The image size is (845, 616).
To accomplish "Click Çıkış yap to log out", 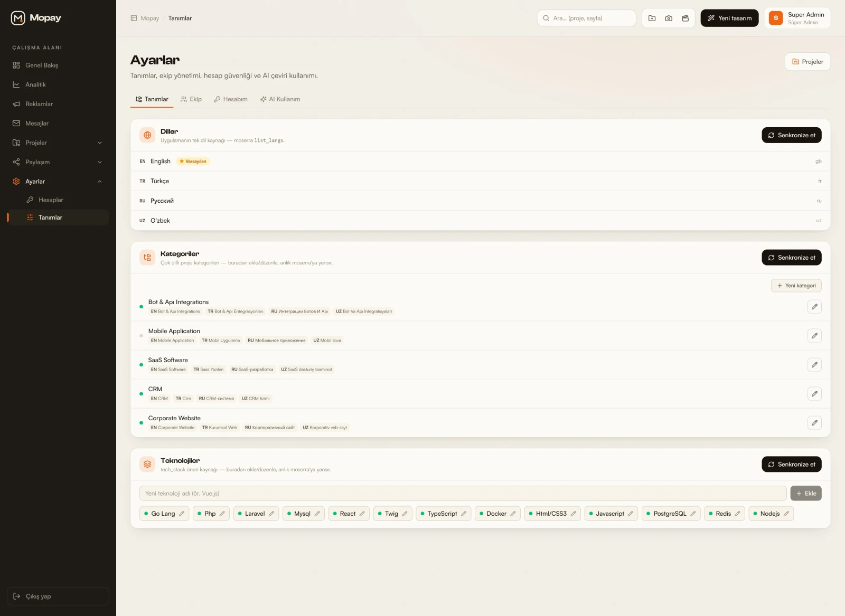I will (58, 596).
